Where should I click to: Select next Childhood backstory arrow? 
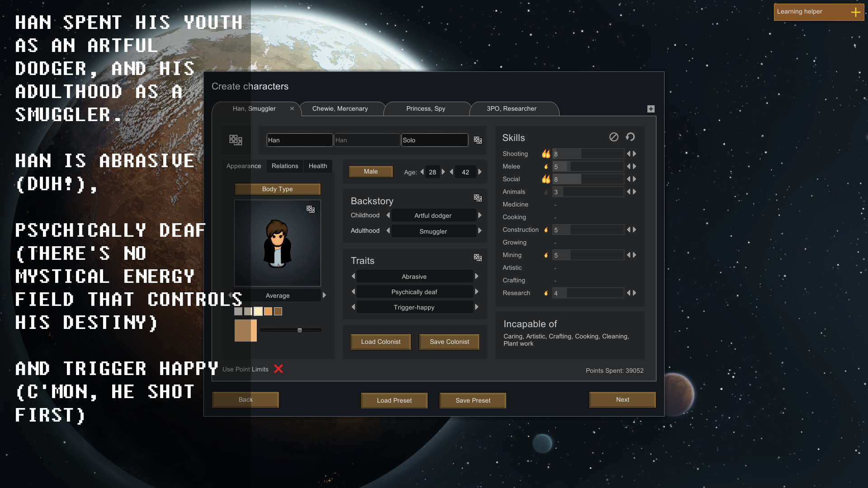pos(480,215)
